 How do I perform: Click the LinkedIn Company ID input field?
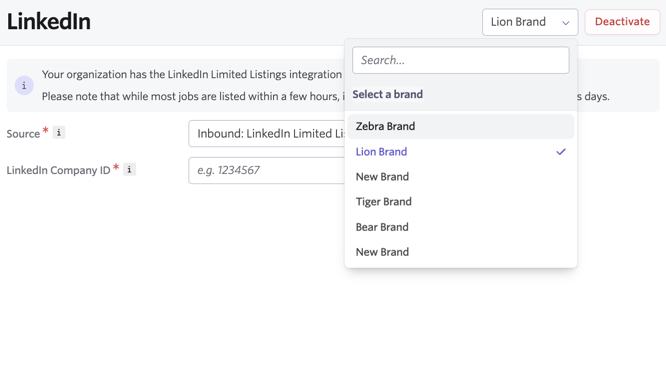tap(267, 170)
